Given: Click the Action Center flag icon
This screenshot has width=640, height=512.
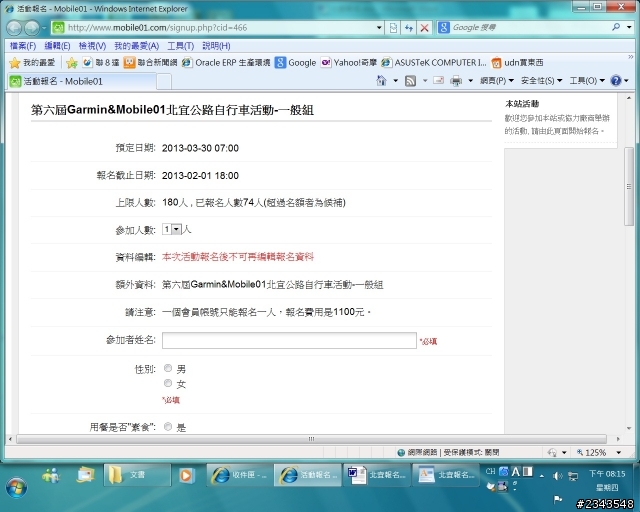Looking at the screenshot, I should tap(558, 499).
